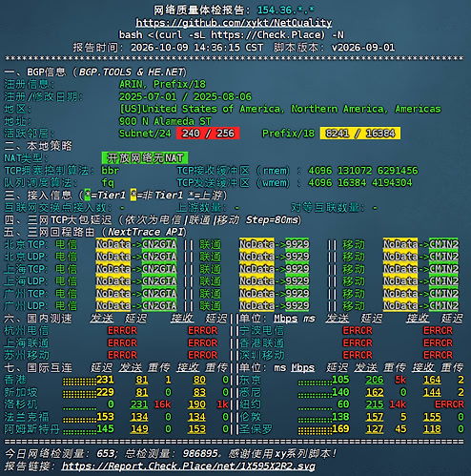The image size is (471, 476).
Task: Click the 上海联通 speed test label
Action: pos(27,342)
